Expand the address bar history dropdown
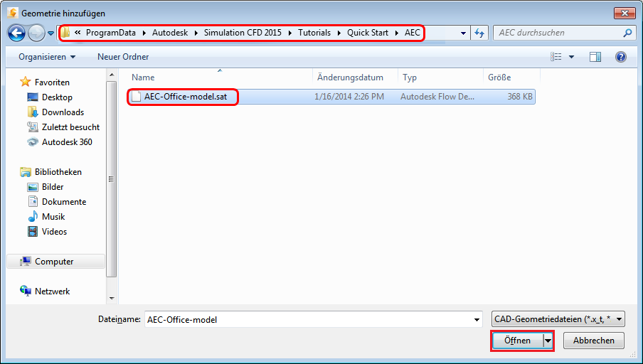This screenshot has width=643, height=364. pyautogui.click(x=463, y=33)
